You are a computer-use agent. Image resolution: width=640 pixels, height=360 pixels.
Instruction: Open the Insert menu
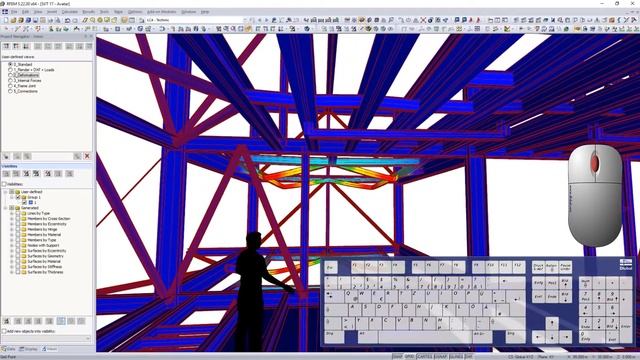click(52, 12)
